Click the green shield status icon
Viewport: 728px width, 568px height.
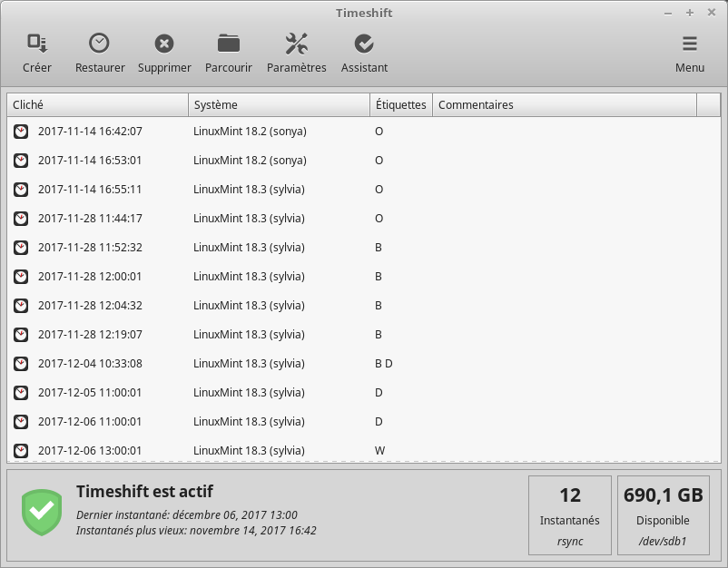(42, 513)
